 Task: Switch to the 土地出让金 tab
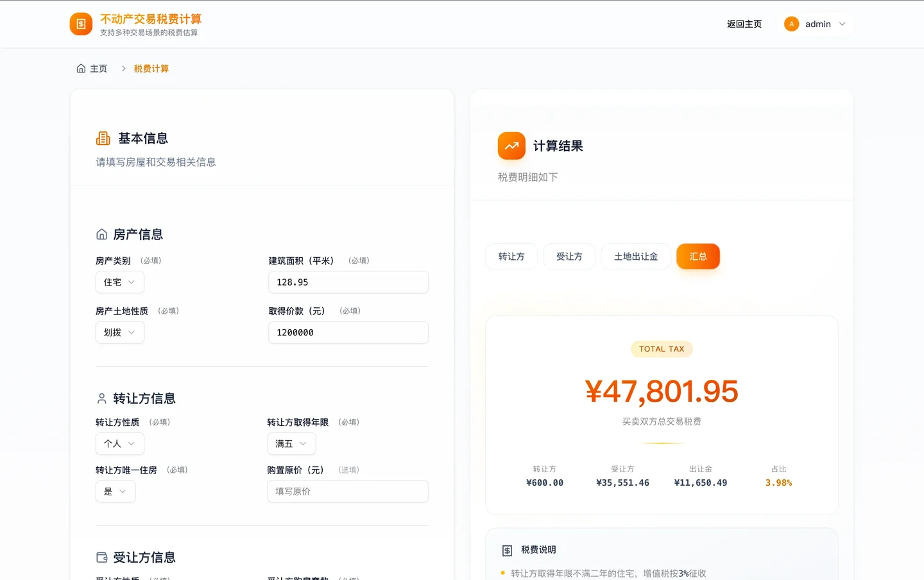(636, 256)
